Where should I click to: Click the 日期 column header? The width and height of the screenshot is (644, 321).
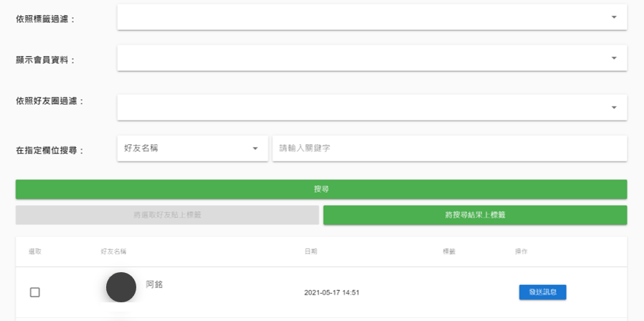(x=311, y=251)
